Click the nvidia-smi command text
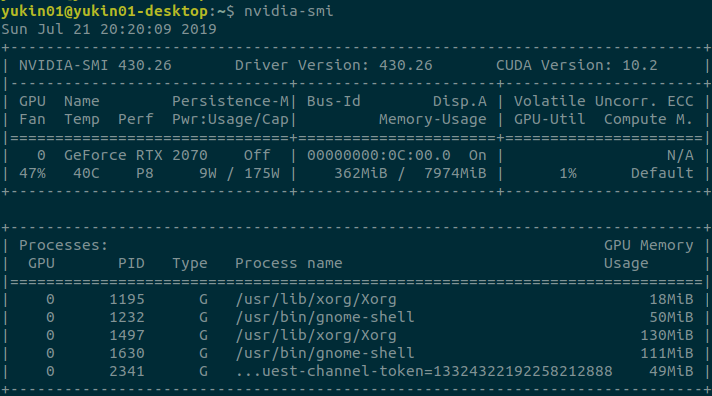Screen dimensions: 712x396 (x=289, y=11)
